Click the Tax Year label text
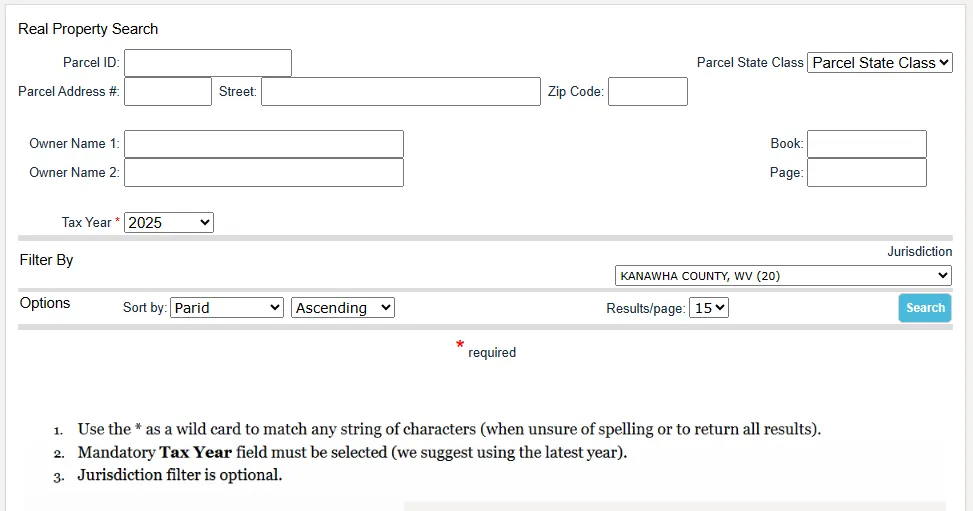 [x=86, y=223]
